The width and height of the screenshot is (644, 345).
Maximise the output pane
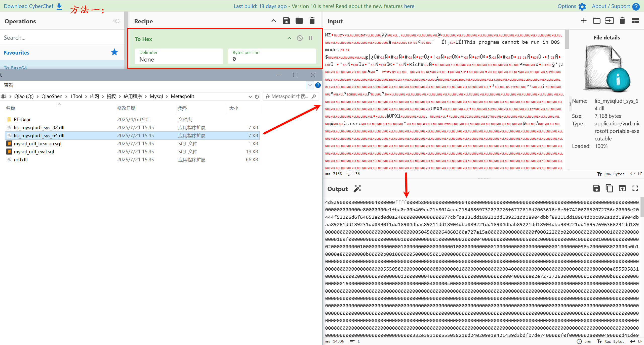click(x=635, y=188)
